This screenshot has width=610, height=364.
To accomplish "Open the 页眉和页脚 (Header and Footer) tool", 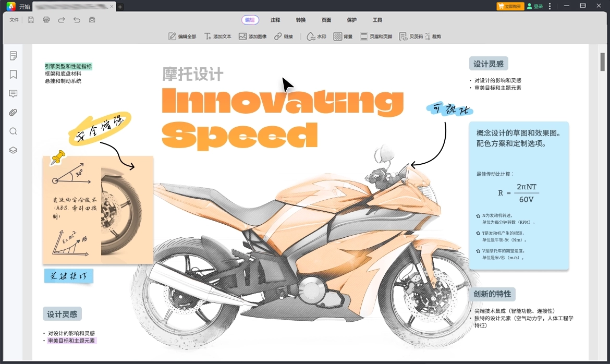I will (x=376, y=36).
